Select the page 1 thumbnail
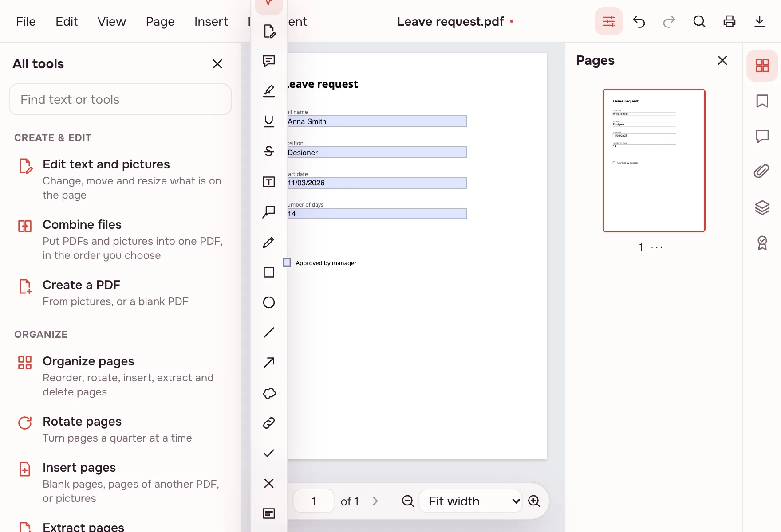 coord(654,160)
